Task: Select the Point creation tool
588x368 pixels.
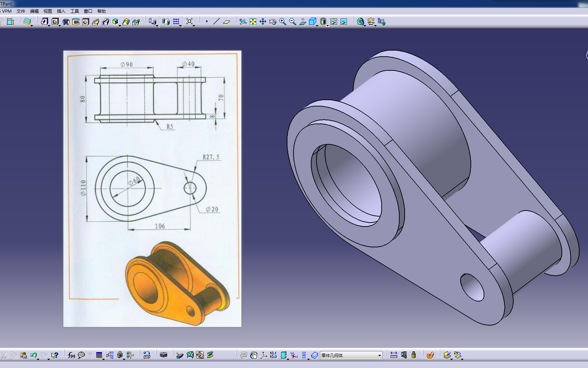Action: [207, 22]
